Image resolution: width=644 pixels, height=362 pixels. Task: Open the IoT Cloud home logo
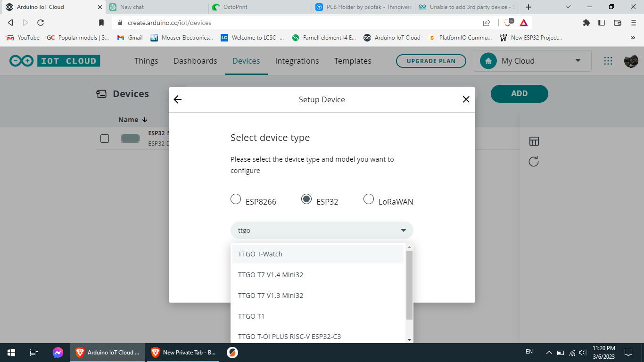(54, 60)
